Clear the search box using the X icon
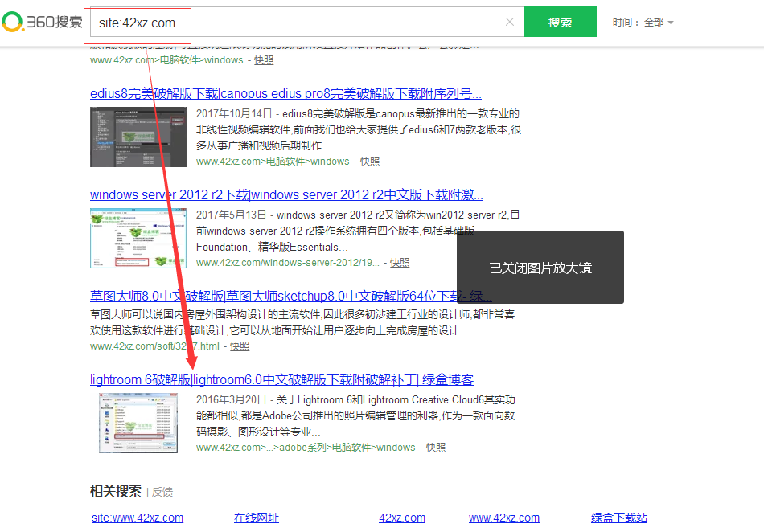Screen dimensions: 764x532 (510, 22)
